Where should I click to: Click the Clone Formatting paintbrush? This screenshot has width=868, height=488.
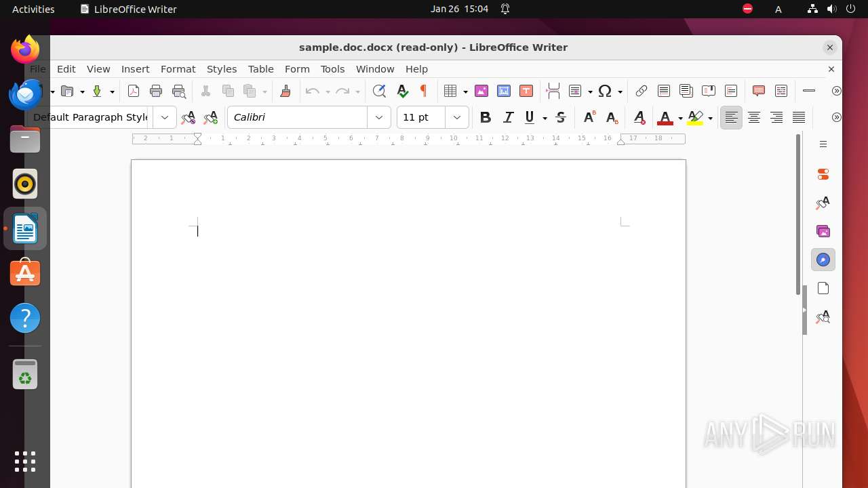pyautogui.click(x=285, y=91)
